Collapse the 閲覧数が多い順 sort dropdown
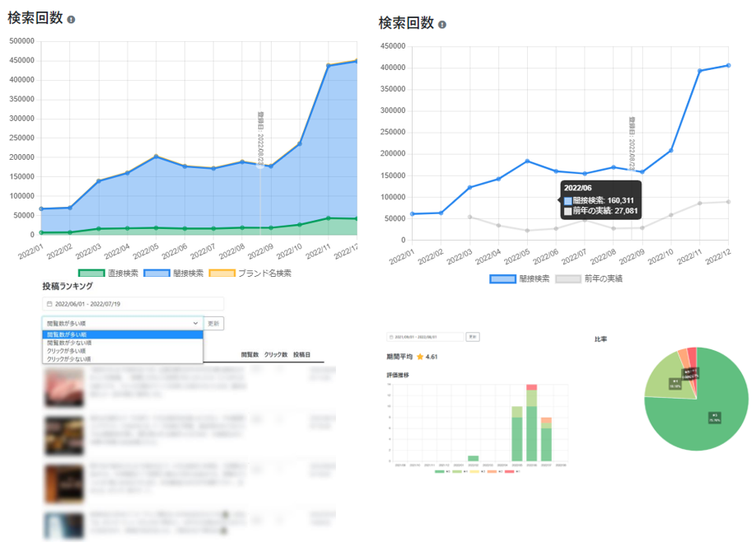 click(123, 323)
